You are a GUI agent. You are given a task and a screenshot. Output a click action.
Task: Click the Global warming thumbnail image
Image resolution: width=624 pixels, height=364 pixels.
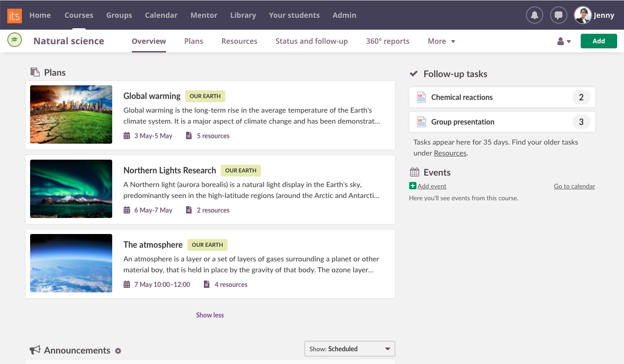click(x=71, y=114)
